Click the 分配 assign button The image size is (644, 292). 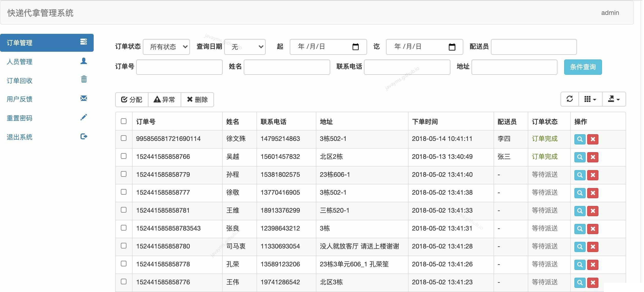pyautogui.click(x=132, y=100)
